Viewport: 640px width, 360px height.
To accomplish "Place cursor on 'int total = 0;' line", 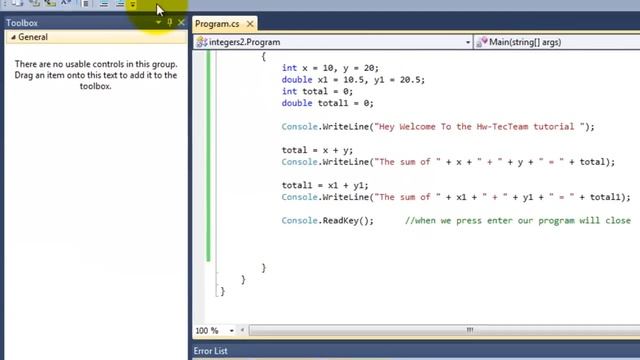I will 317,91.
